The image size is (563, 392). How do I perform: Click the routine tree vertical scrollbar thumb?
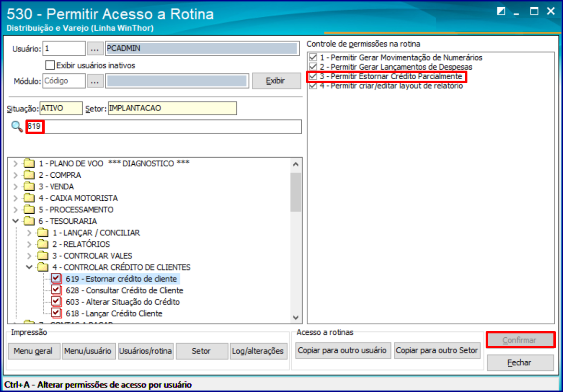[296, 193]
